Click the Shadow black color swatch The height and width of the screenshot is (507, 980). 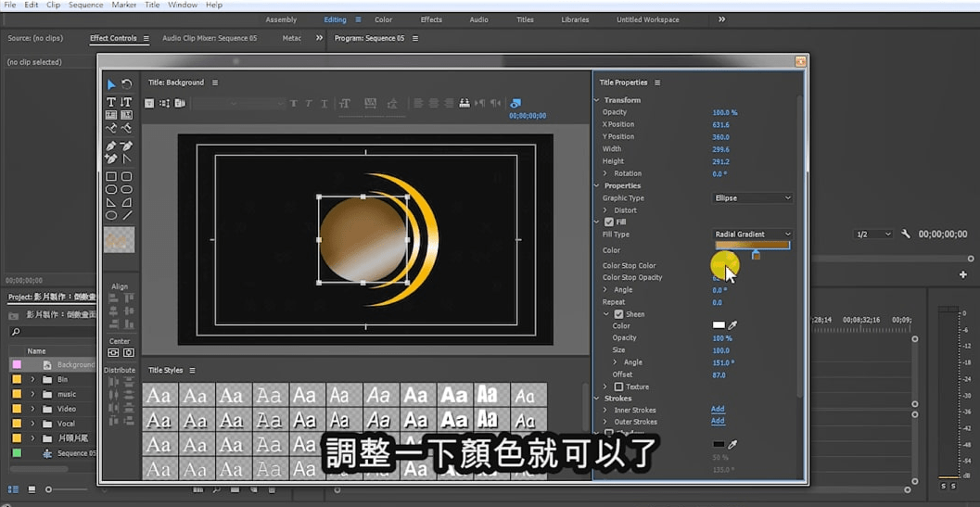(x=719, y=445)
